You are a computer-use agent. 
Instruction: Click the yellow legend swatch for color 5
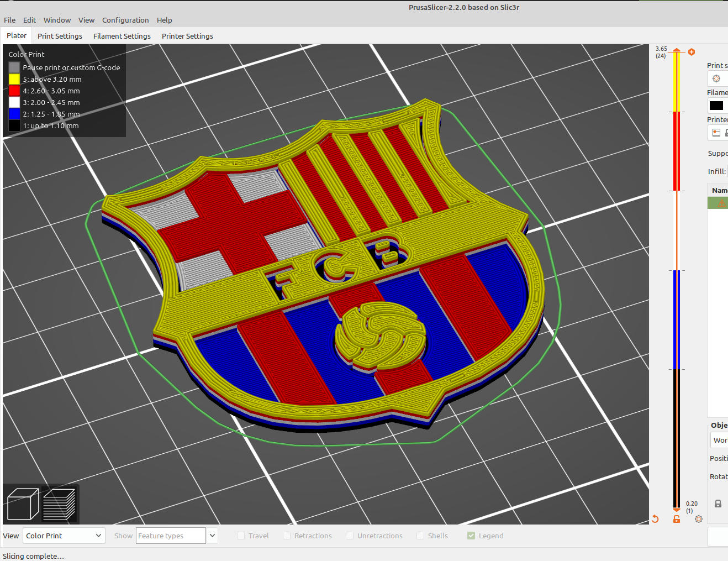14,79
